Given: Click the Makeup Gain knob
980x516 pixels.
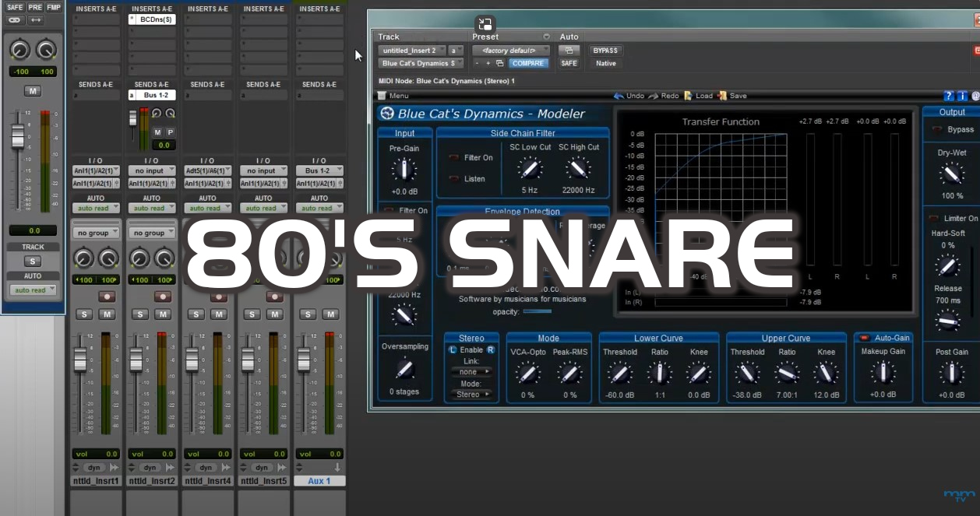Looking at the screenshot, I should pos(883,373).
